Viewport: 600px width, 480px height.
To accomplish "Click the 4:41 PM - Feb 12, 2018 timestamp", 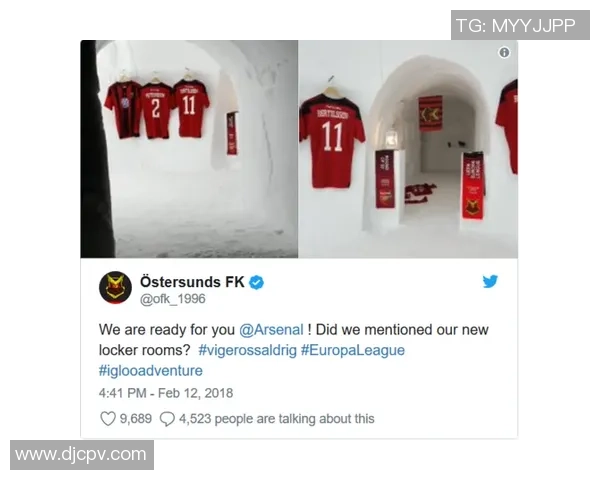I will 166,393.
